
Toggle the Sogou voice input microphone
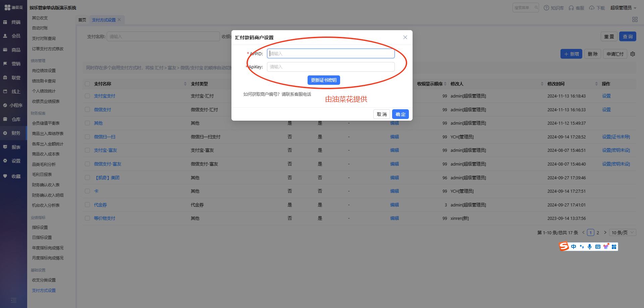pos(590,247)
